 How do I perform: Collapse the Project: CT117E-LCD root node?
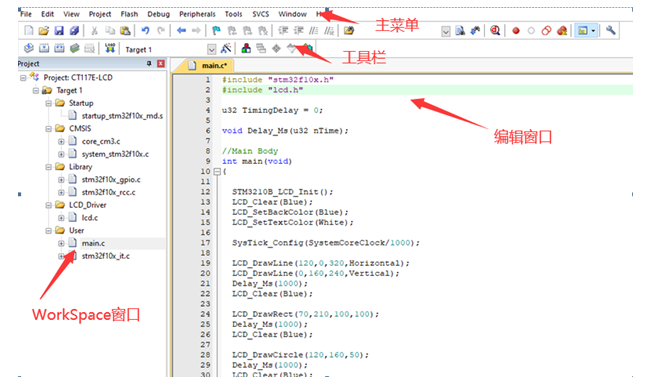click(x=23, y=77)
